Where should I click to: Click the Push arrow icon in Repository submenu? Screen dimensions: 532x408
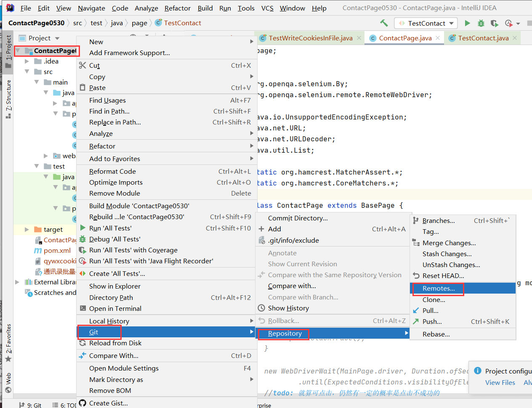[x=416, y=321]
